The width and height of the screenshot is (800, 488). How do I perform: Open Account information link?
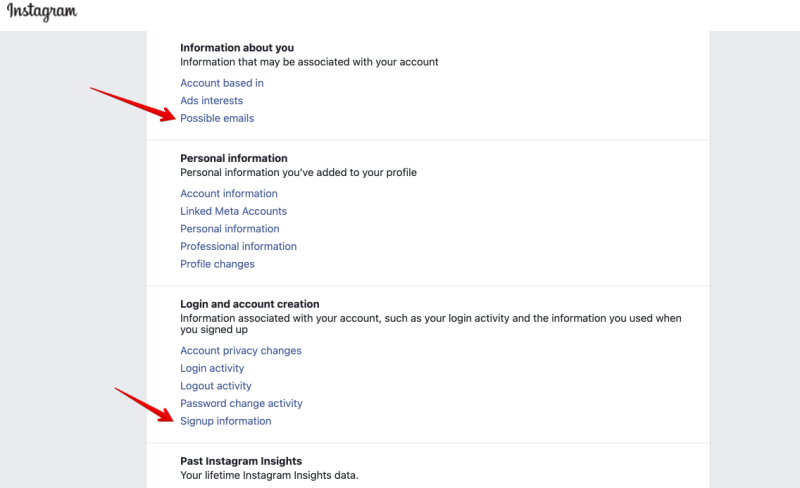tap(229, 193)
